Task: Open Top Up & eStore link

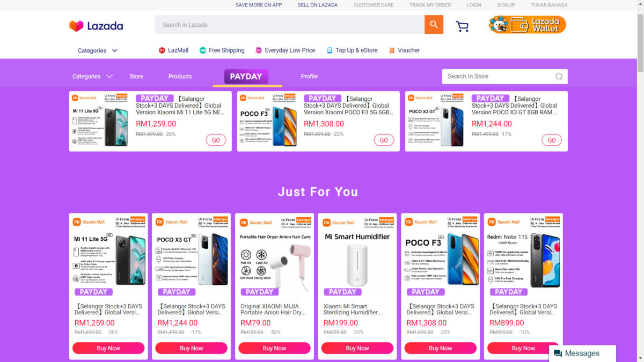Action: point(352,50)
